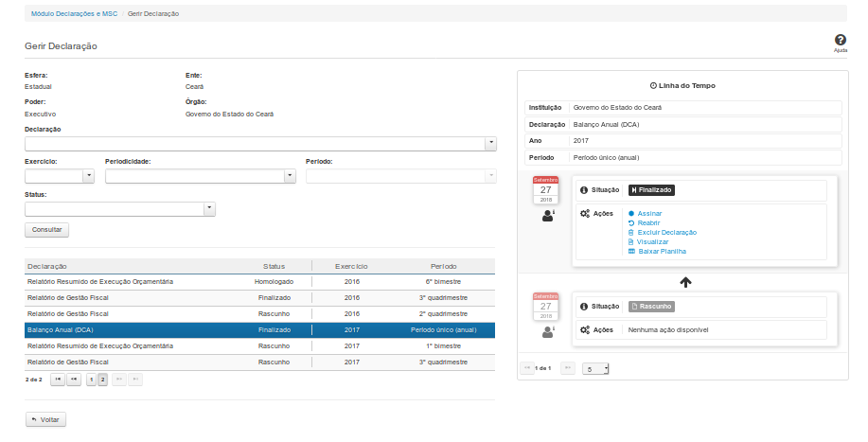
Task: Click the up arrow between timeline entries
Action: [x=686, y=282]
